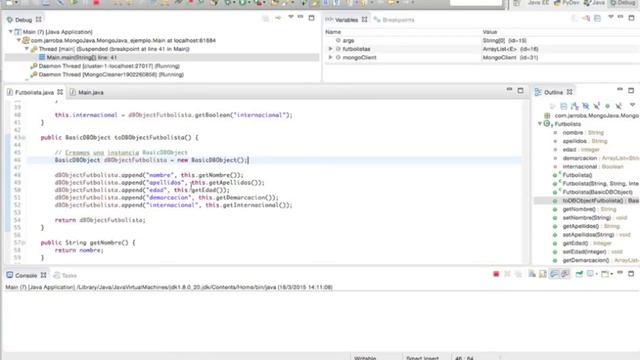Screen dimensions: 640x360
Task: Collapse the Main Java Application launch node
Action: (11, 31)
